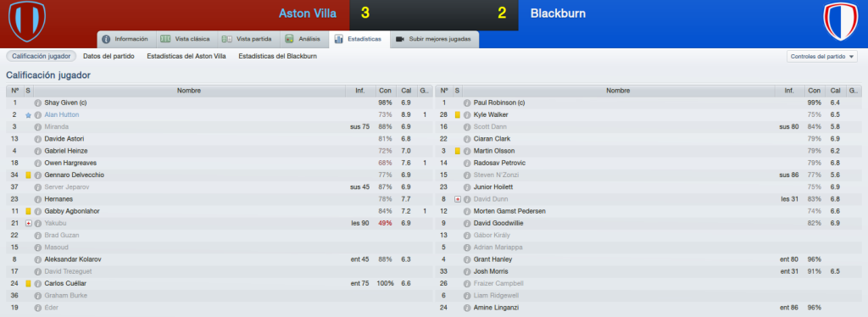Select the Hernanes player row
The image size is (868, 317).
click(x=220, y=199)
